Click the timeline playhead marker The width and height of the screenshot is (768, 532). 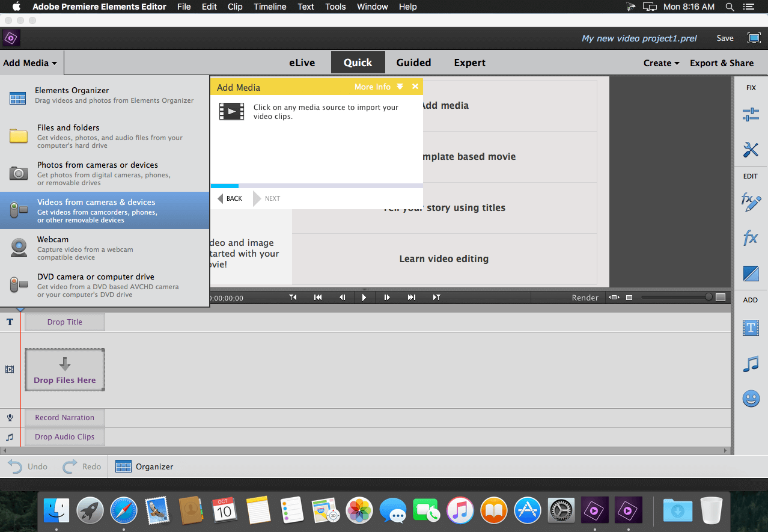[20, 309]
